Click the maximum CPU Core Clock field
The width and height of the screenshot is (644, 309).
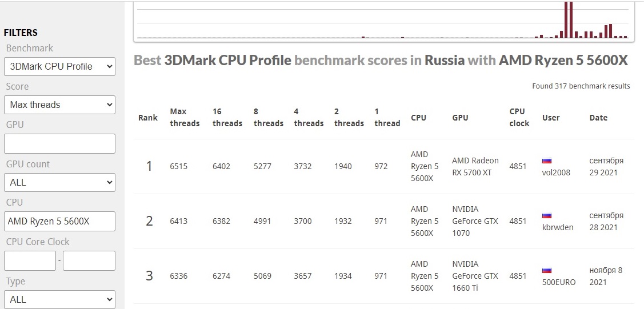[x=89, y=260]
